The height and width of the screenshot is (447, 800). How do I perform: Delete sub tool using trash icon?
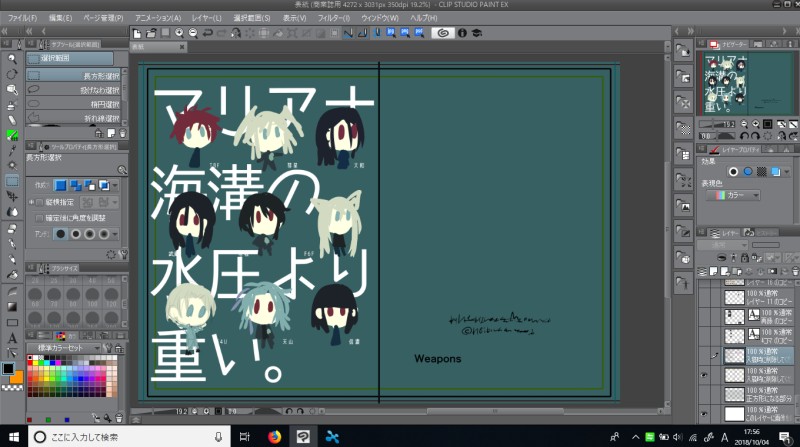tap(122, 134)
